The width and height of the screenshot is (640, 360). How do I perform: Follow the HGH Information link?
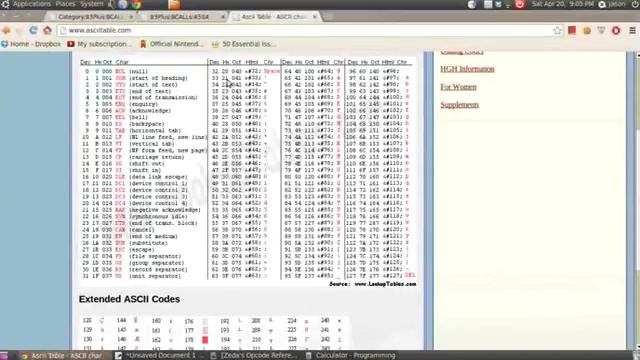pos(467,69)
